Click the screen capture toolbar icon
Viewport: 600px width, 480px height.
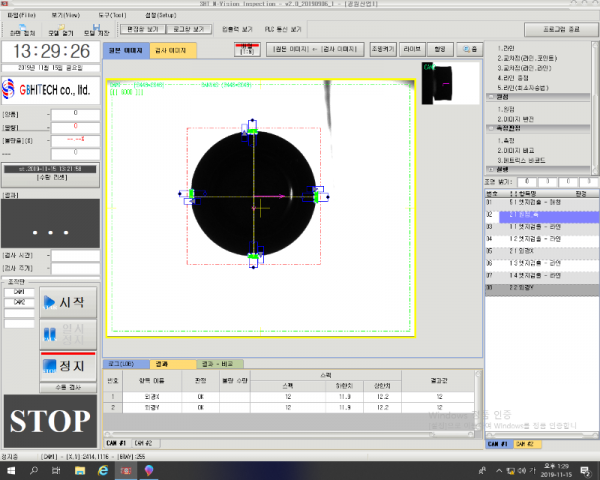tap(20, 30)
